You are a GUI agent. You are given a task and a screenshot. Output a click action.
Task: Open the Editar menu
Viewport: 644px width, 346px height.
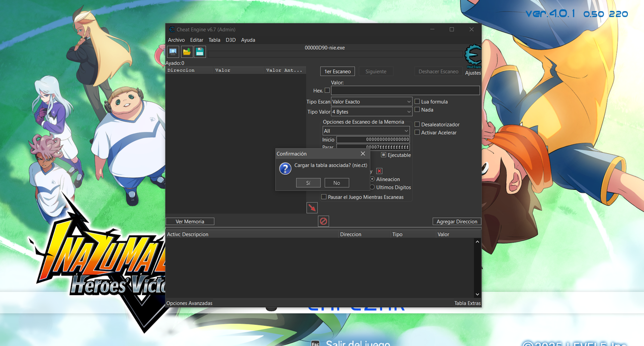coord(197,40)
